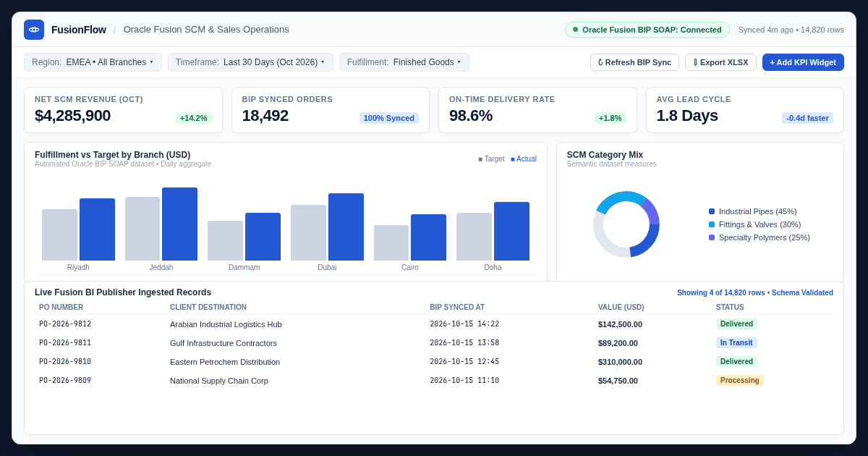The image size is (868, 456).
Task: Toggle the Actual legend in chart
Action: click(x=524, y=159)
